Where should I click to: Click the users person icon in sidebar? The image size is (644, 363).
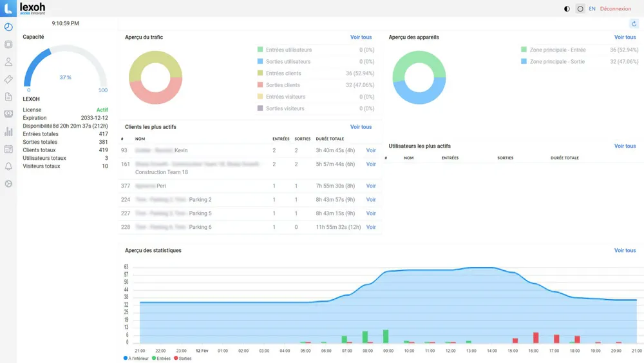click(8, 62)
